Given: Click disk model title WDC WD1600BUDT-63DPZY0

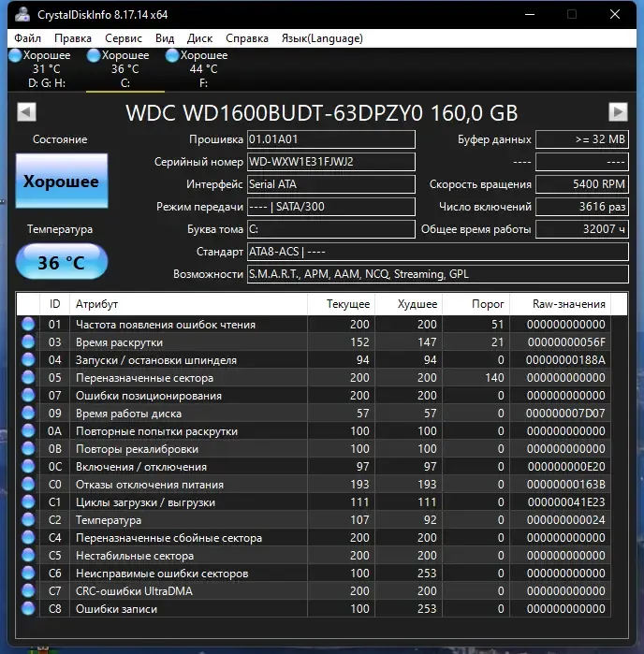Looking at the screenshot, I should tap(322, 112).
